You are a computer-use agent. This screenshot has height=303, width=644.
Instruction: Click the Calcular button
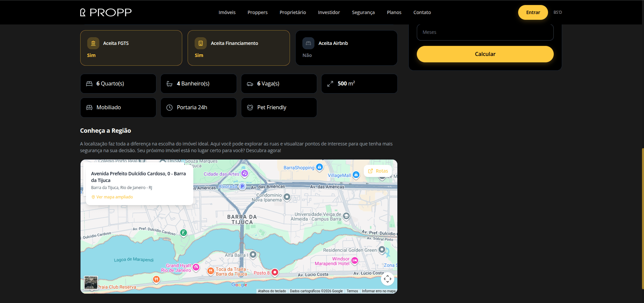[485, 54]
